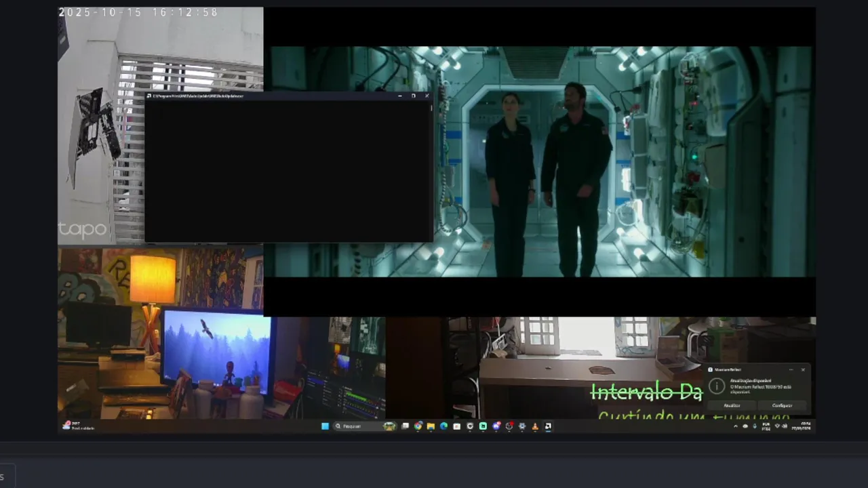868x488 pixels.
Task: Open Task View from the taskbar
Action: point(405,426)
